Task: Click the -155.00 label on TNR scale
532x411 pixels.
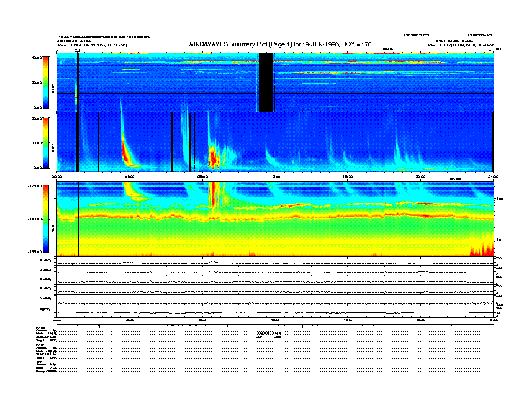Action: coord(35,252)
